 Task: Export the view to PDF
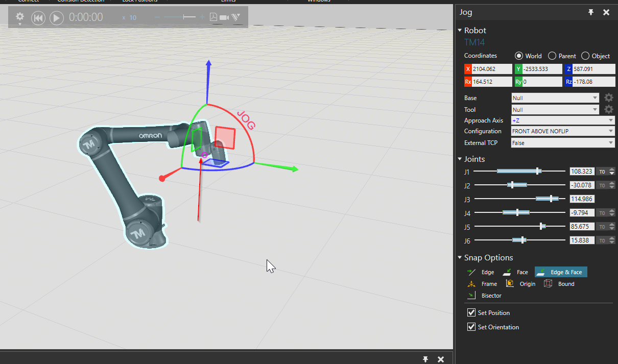[213, 17]
